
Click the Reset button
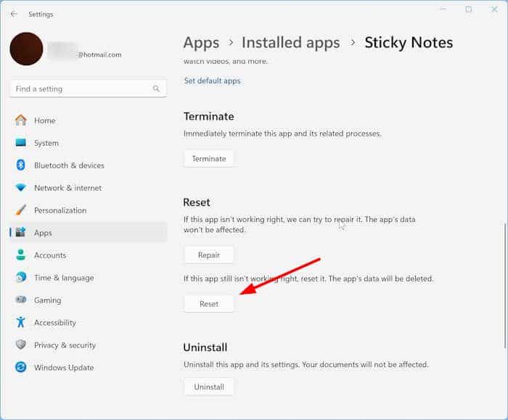[x=209, y=304]
